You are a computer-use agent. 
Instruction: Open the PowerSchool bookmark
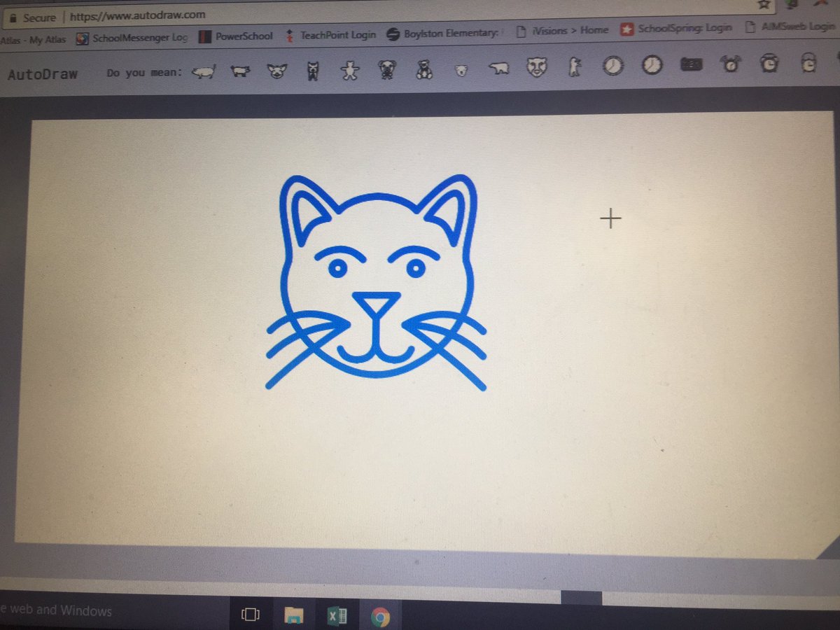tap(236, 36)
